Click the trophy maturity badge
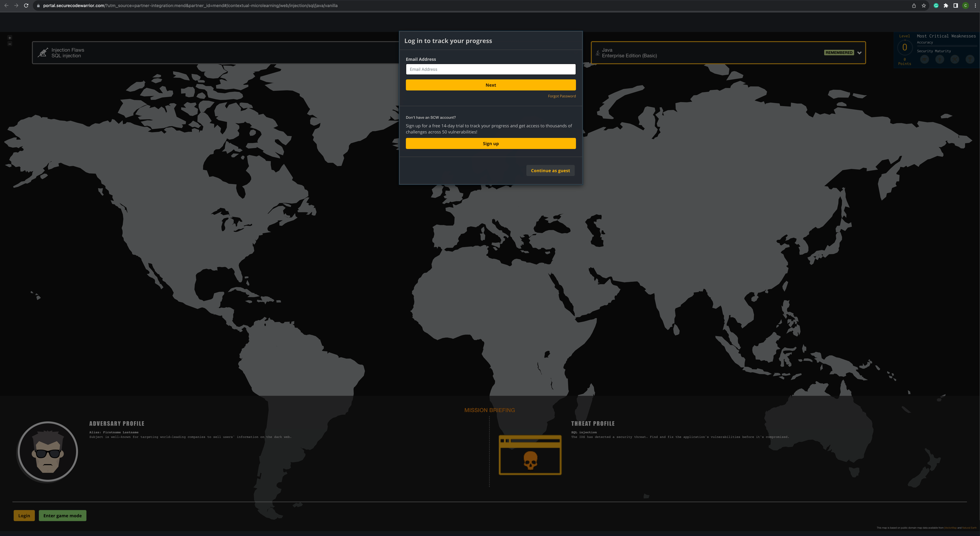Screen dimensions: 980x536 tap(970, 59)
